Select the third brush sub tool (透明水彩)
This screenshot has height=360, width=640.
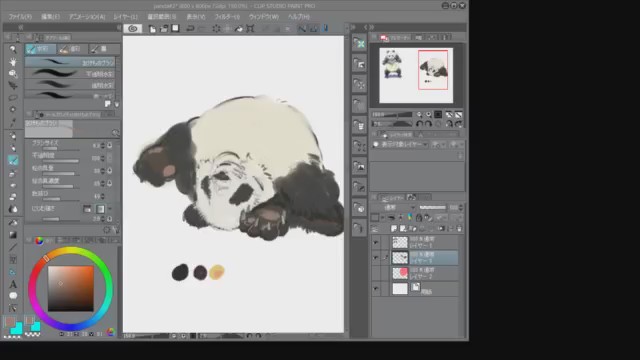[x=70, y=85]
